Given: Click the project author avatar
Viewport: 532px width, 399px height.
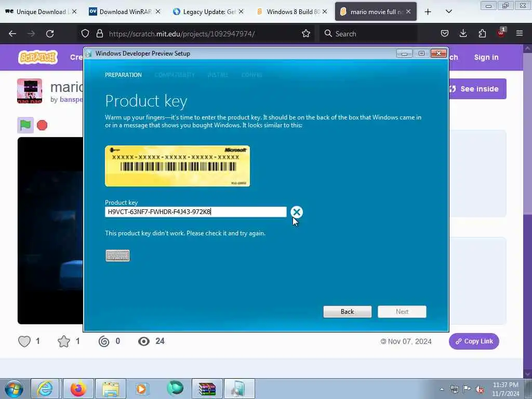Looking at the screenshot, I should pos(30,91).
